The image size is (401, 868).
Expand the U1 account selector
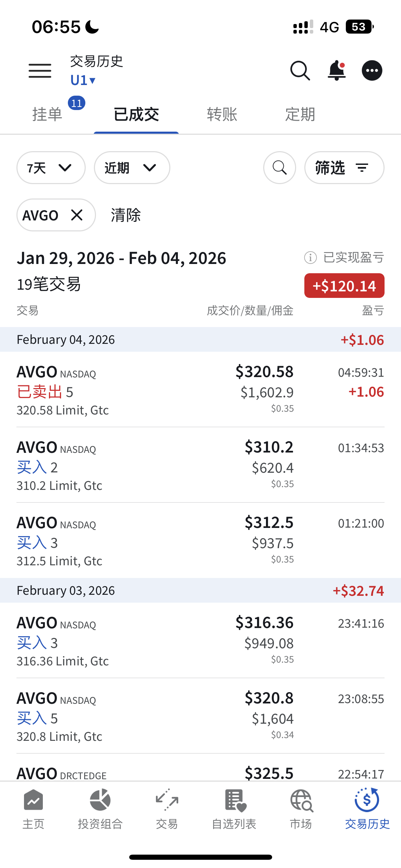pyautogui.click(x=83, y=80)
